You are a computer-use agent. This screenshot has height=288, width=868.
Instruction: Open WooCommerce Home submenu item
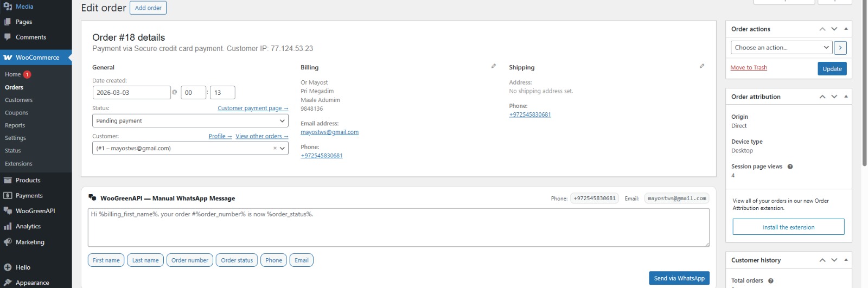coord(13,74)
